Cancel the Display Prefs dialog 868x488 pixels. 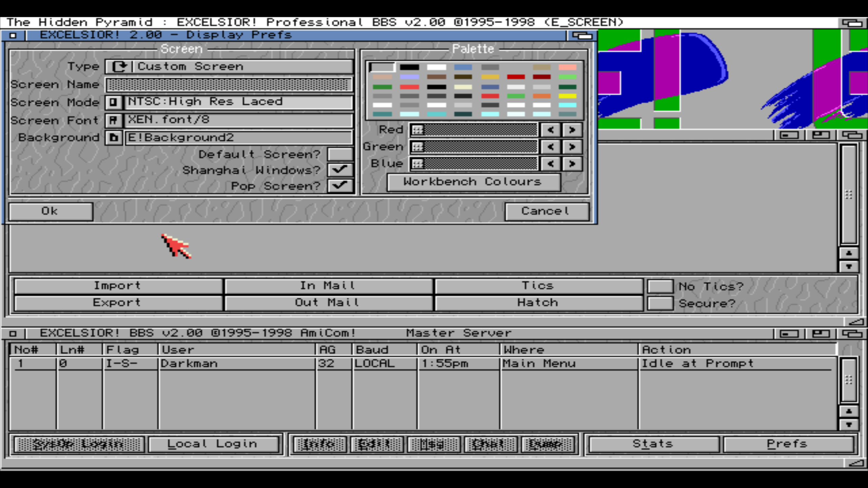[x=546, y=211]
